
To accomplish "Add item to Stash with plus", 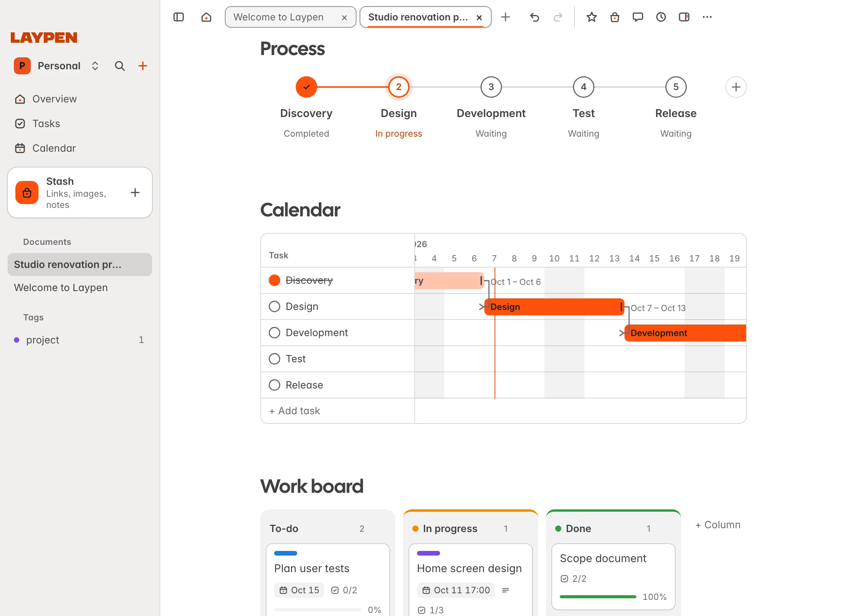I will click(135, 192).
